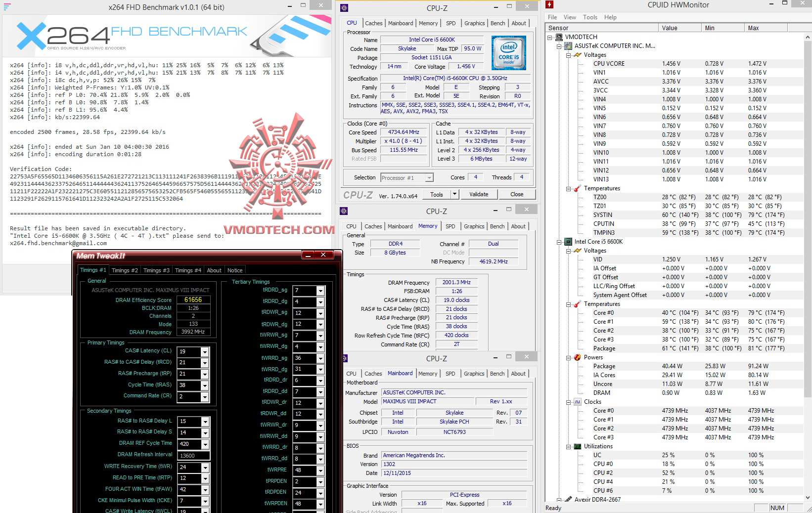
Task: Click the CPUID HWMonitor lightning title icon
Action: [549, 5]
